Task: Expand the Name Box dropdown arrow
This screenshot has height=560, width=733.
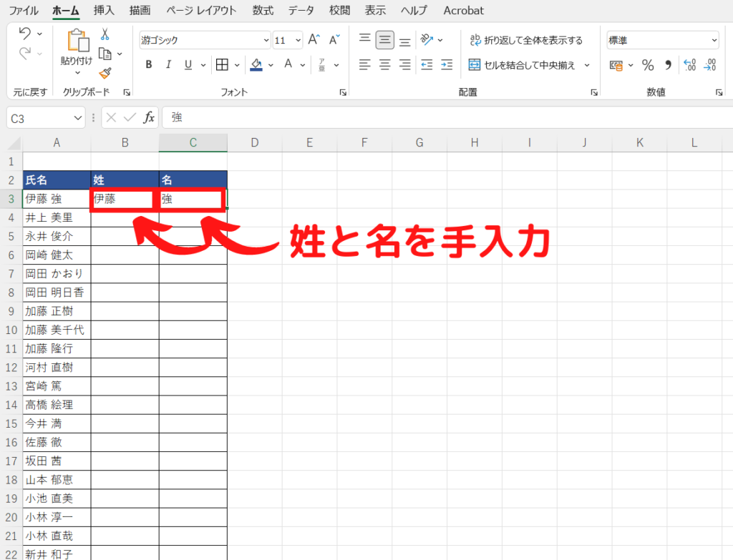Action: [77, 118]
